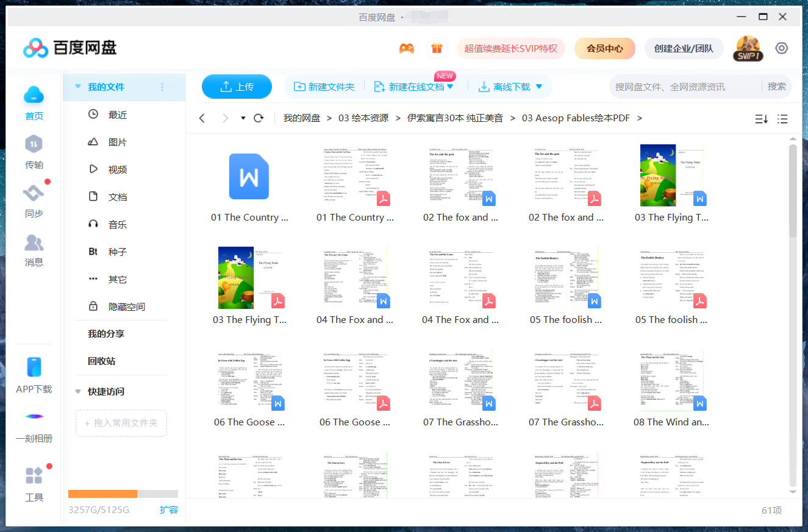Click the gift box icon
The width and height of the screenshot is (808, 532).
[x=436, y=48]
